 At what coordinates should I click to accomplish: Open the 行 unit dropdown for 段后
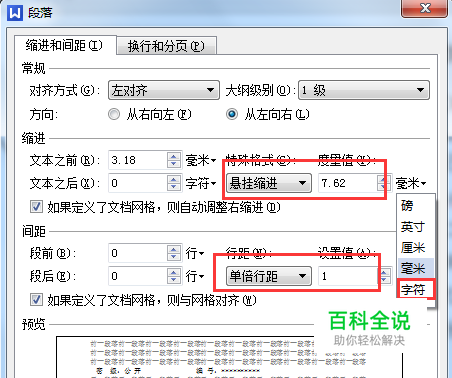[x=195, y=276]
